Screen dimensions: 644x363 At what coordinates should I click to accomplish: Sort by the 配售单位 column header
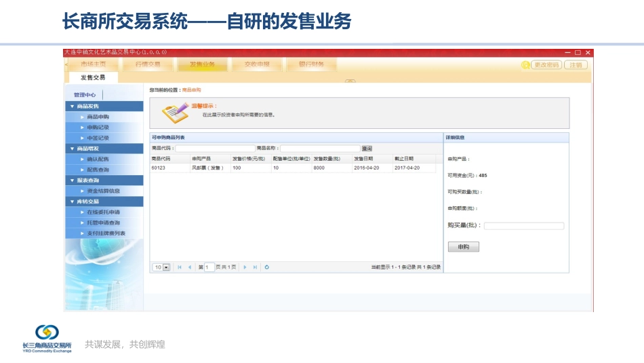291,159
